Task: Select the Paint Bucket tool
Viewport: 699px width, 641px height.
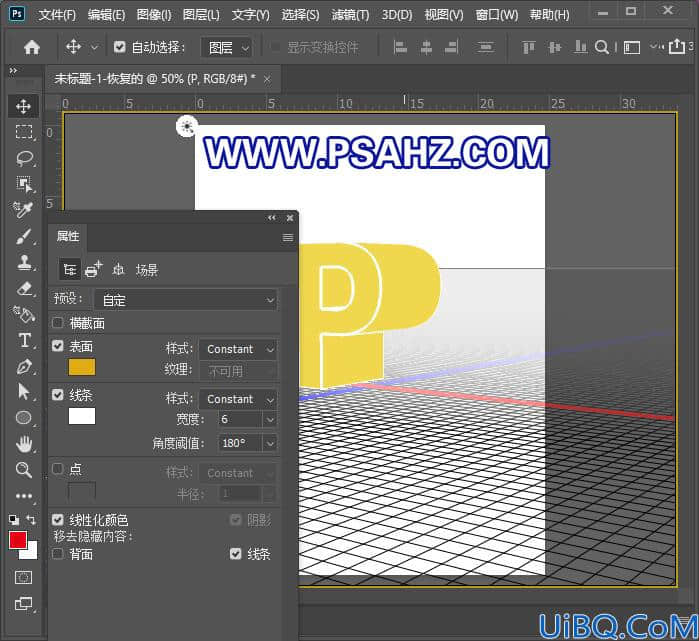Action: pos(24,314)
